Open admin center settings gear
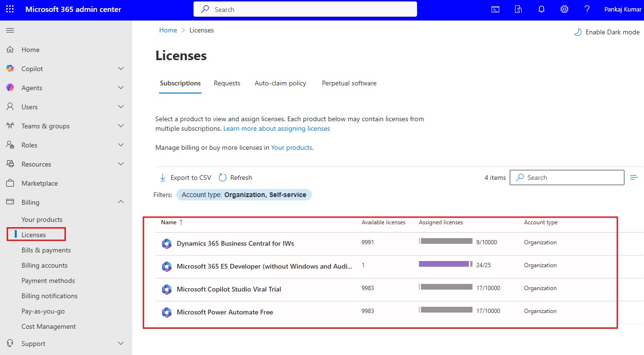This screenshot has width=644, height=355. [x=564, y=9]
